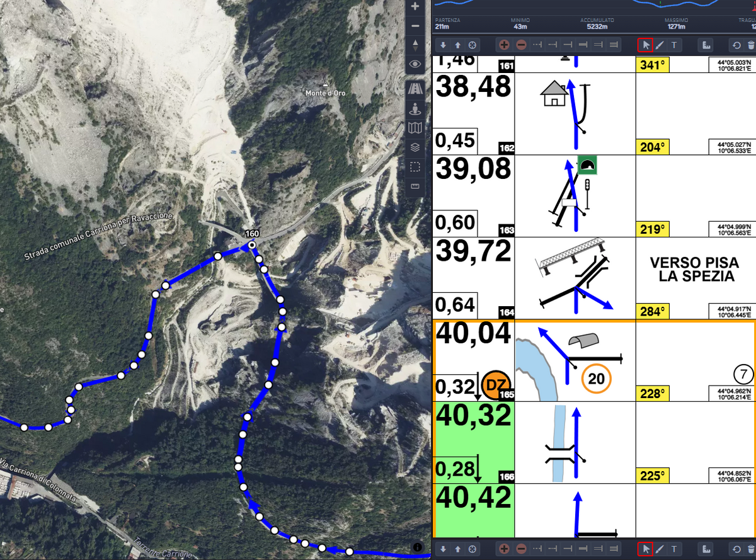
Task: Select the green 40,32 distance cell
Action: 474,442
